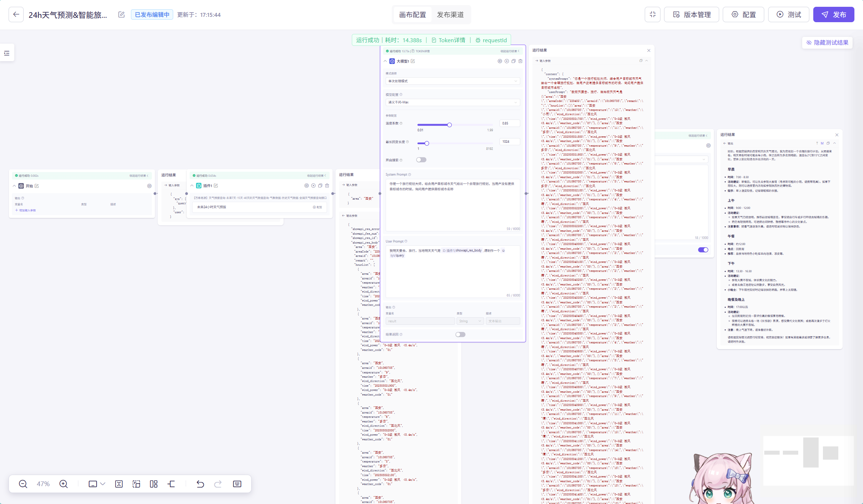Viewport: 863px width, 504px height.
Task: Switch to the 发布渠道 tab
Action: pos(450,15)
